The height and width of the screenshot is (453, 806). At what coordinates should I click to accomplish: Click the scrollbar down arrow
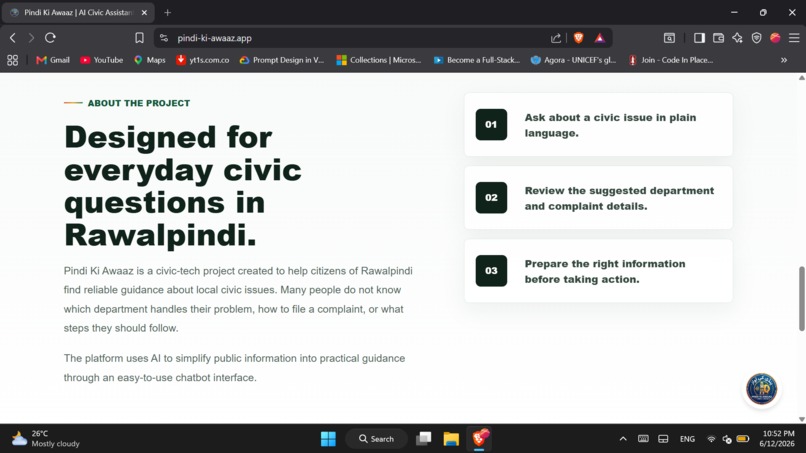pyautogui.click(x=801, y=419)
